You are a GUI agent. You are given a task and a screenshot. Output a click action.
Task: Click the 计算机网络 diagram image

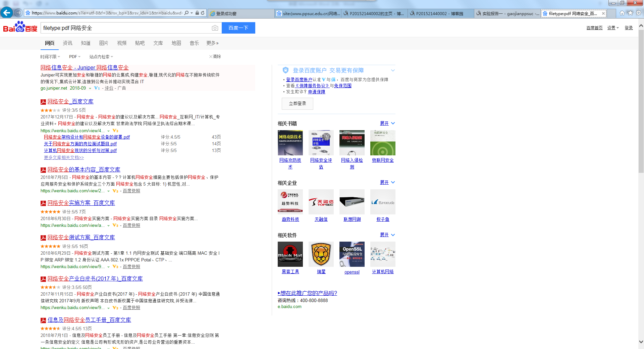(x=383, y=254)
